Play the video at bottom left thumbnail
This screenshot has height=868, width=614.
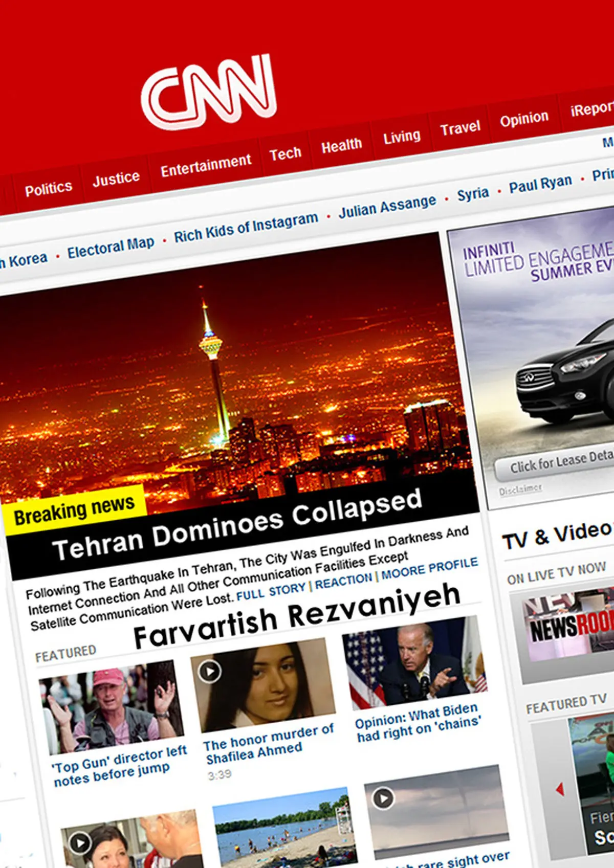(x=80, y=842)
